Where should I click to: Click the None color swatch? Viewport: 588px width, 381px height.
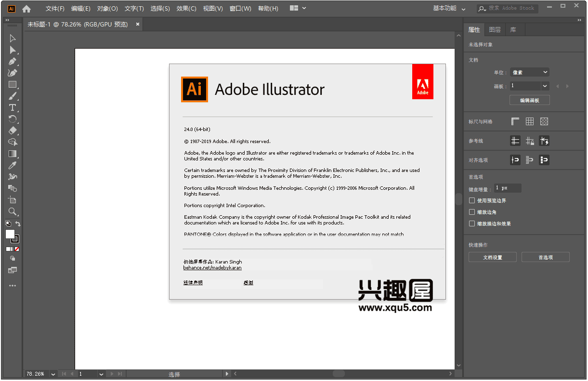coord(17,249)
